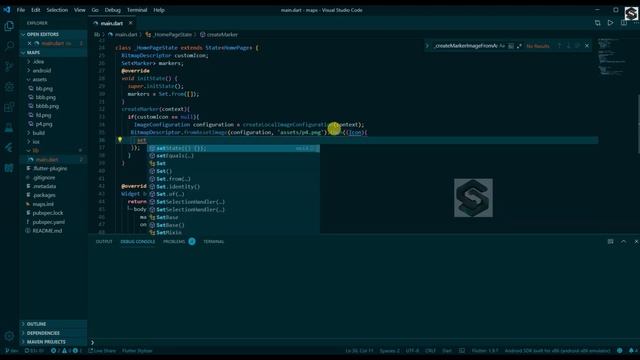Viewport: 640px width, 360px height.
Task: Toggle Match Case in the find widget
Action: pos(502,46)
